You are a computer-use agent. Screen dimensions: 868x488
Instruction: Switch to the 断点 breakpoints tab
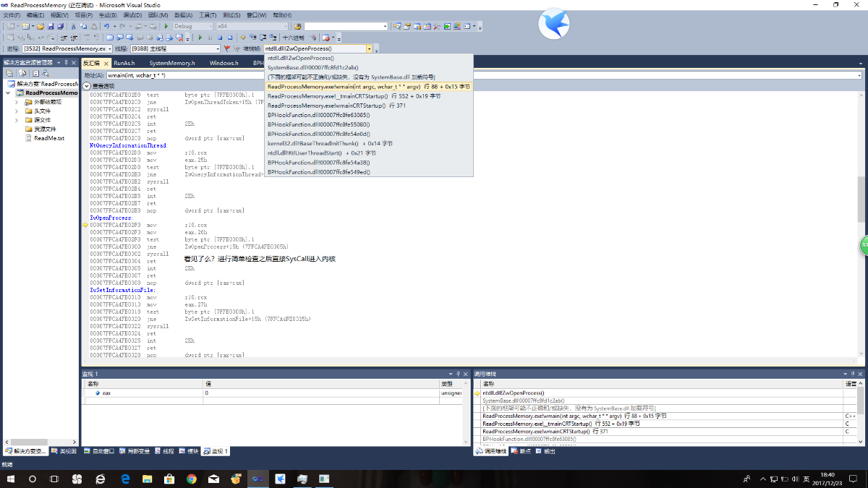(x=521, y=451)
